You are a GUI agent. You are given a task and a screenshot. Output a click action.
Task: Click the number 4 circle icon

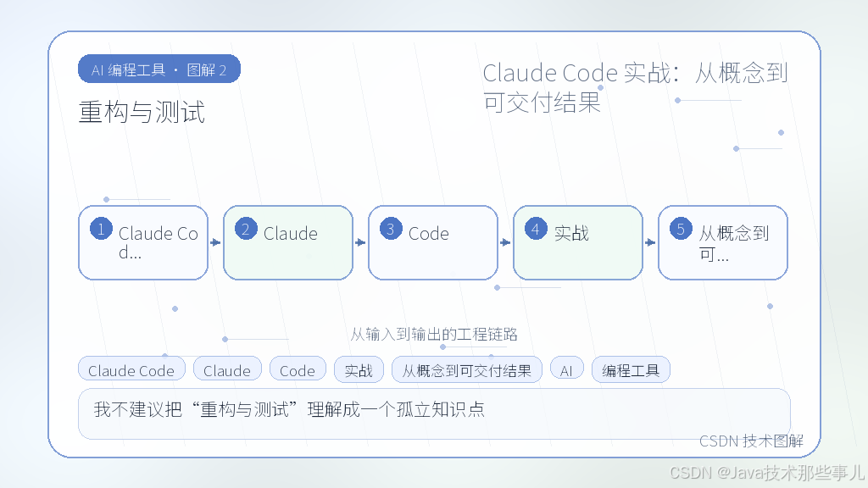tap(536, 229)
